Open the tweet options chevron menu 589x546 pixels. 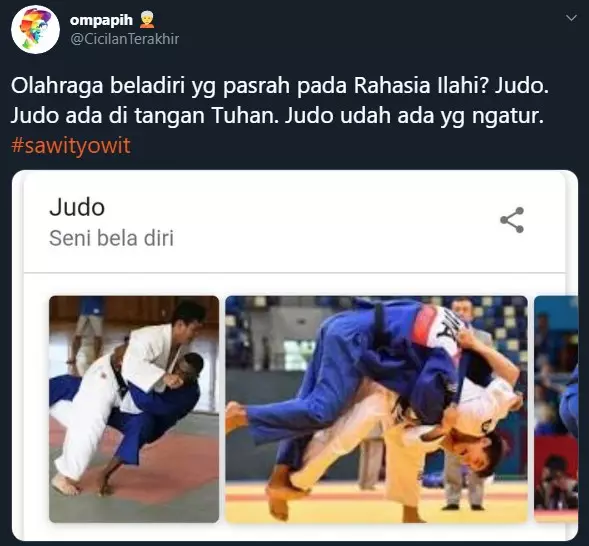[571, 18]
